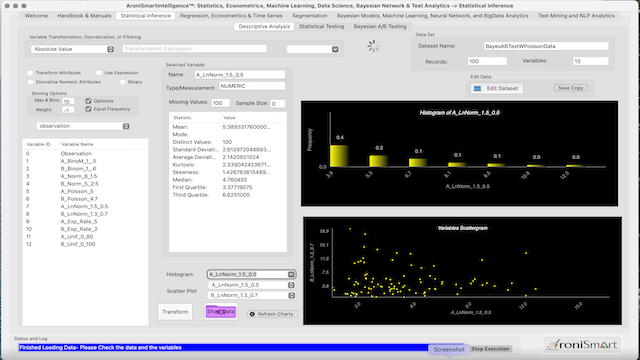
Task: Click the Screenshot button
Action: point(449,349)
